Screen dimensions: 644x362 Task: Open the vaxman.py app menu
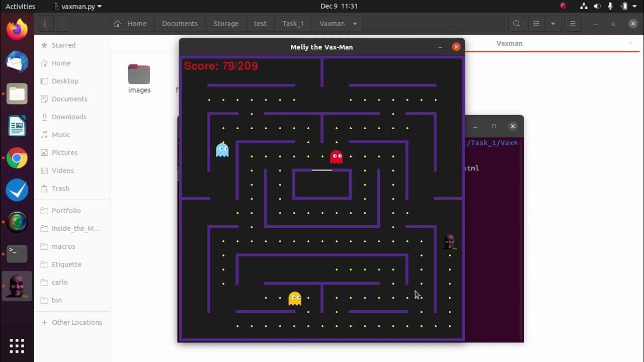coord(77,7)
